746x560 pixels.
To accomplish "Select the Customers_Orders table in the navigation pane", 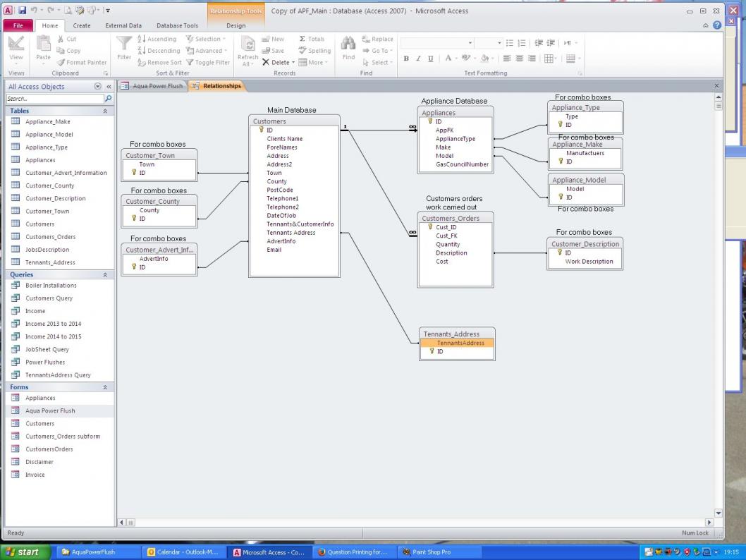I will (51, 236).
